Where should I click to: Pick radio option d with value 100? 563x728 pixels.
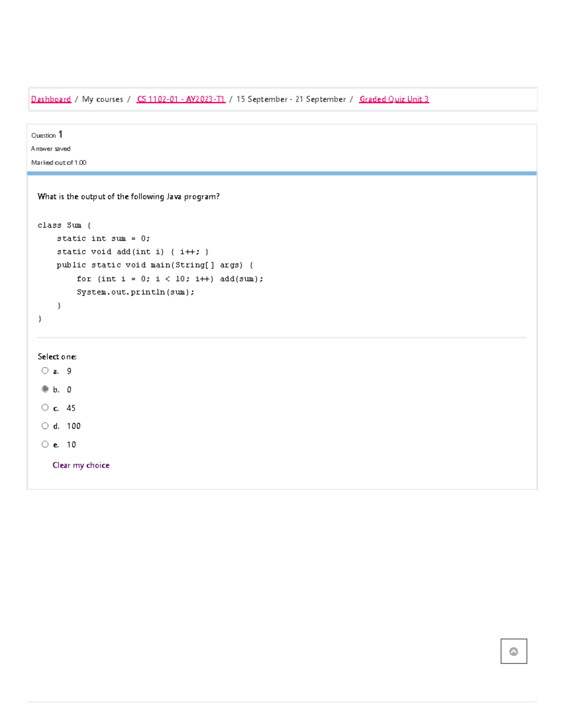click(45, 426)
